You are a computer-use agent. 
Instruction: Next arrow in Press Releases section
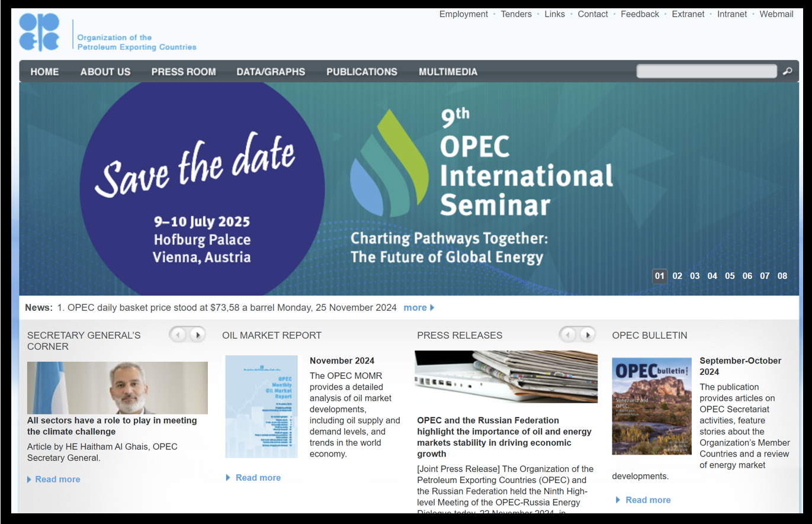(x=587, y=335)
